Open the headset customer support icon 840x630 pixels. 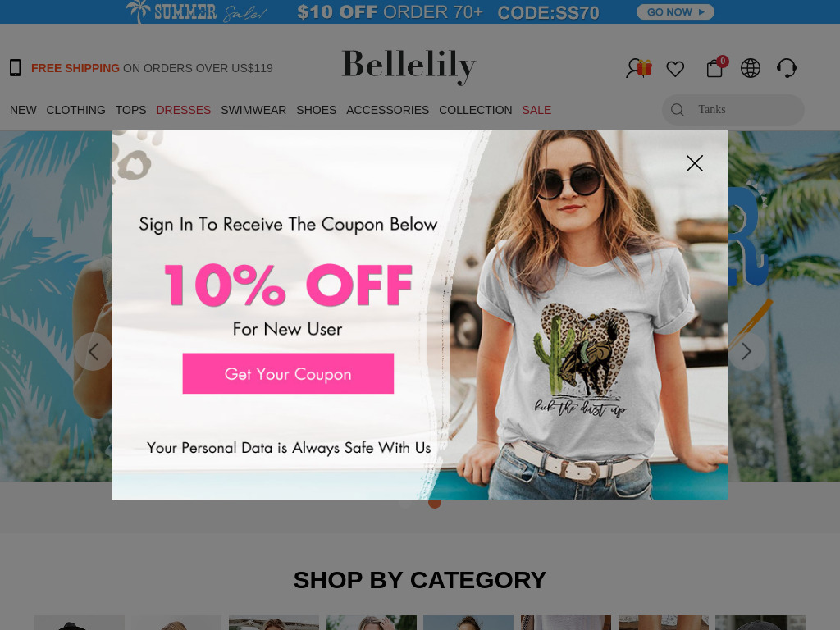pyautogui.click(x=787, y=68)
